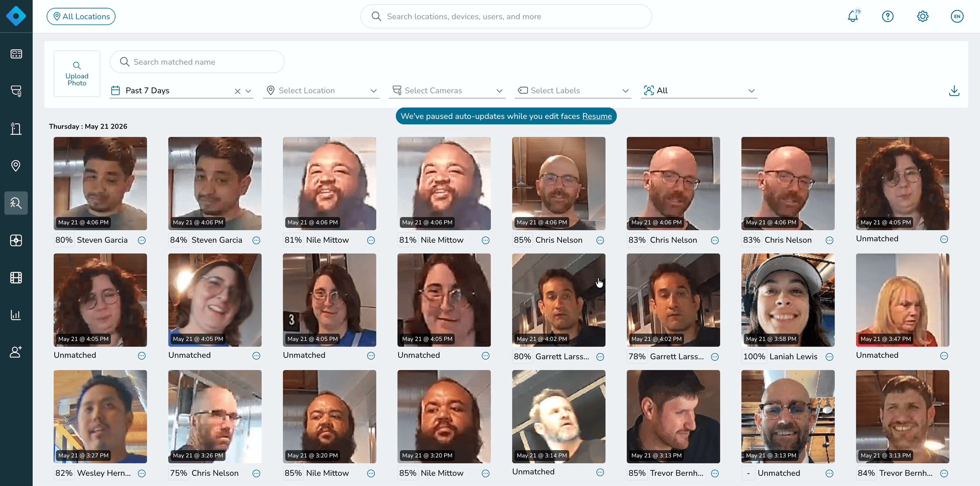Open the add user sidebar icon
This screenshot has height=486, width=980.
click(x=16, y=352)
